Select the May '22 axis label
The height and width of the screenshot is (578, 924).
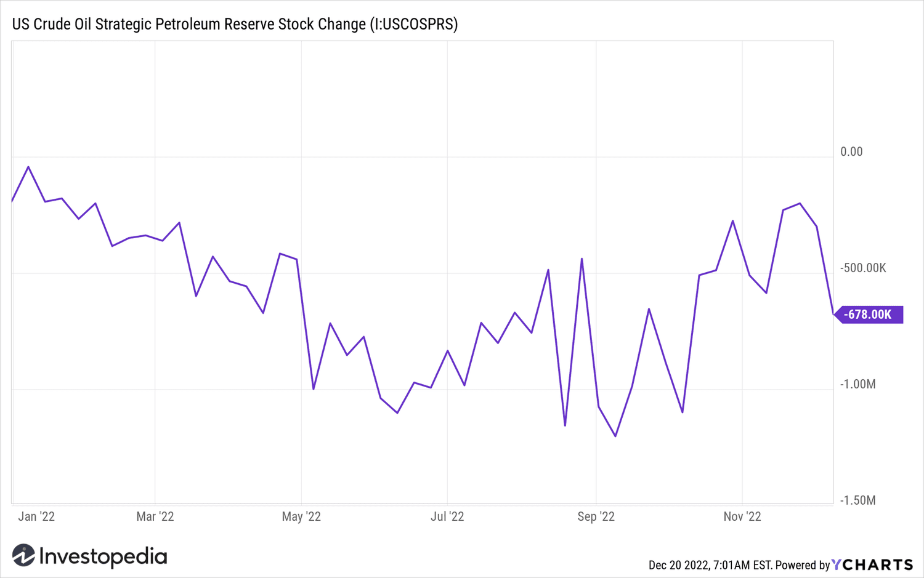pos(301,516)
